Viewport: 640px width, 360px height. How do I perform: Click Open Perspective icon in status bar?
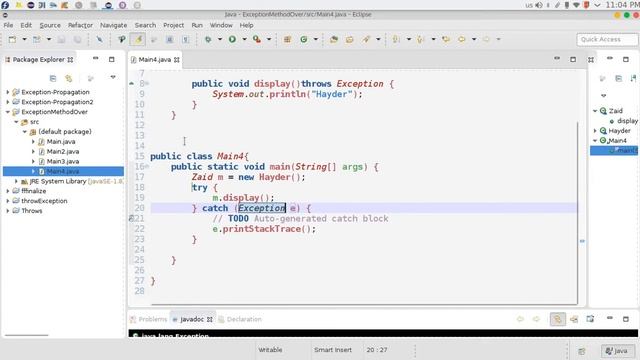point(582,351)
